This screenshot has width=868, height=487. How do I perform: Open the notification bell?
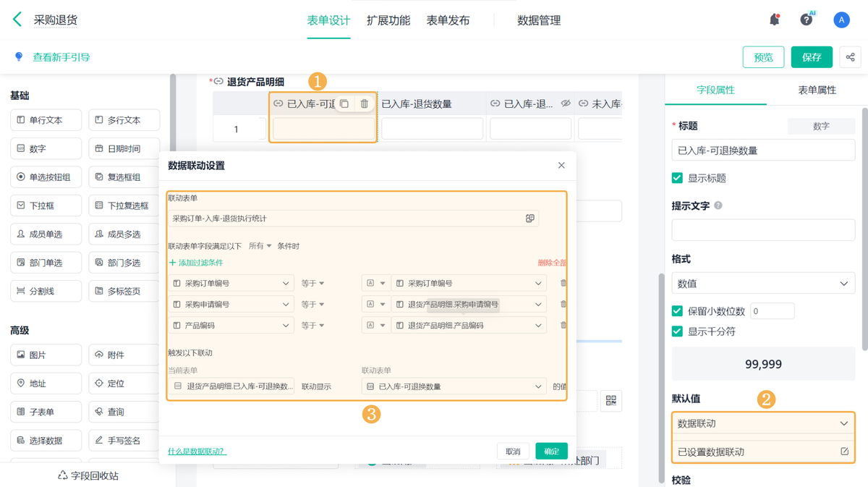[774, 20]
